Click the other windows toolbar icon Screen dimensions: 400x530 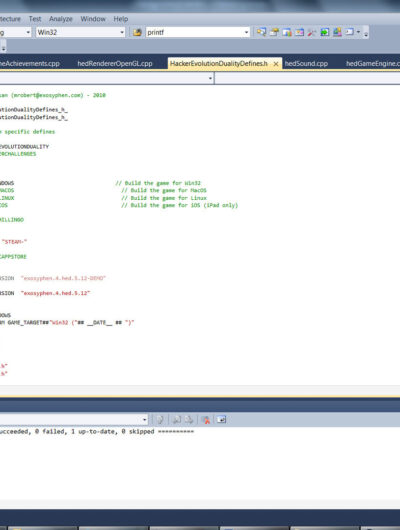349,32
